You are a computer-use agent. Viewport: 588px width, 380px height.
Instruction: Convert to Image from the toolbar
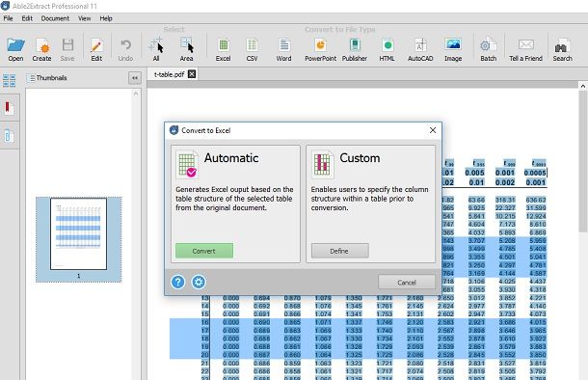click(x=453, y=49)
